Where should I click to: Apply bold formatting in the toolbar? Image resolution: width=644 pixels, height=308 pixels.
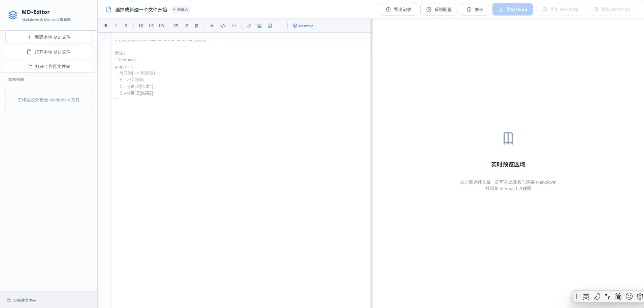point(106,26)
